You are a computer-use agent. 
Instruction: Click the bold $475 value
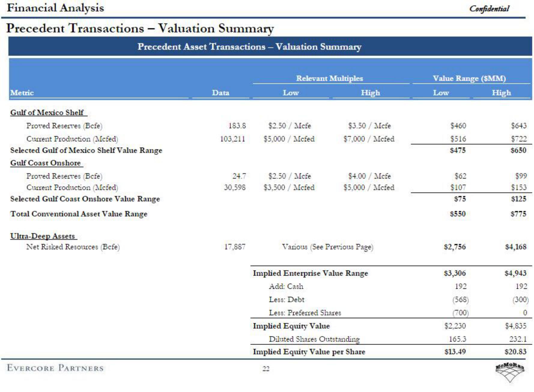pos(458,150)
